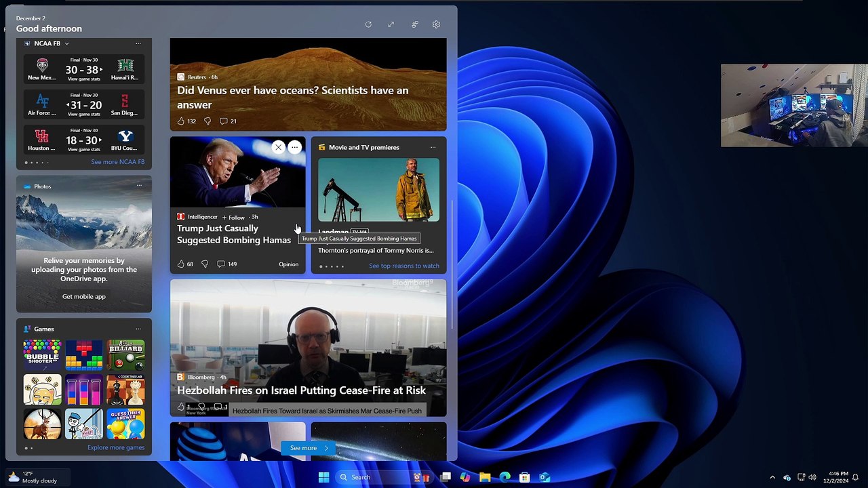Dislike the Venus oceans story
The height and width of the screenshot is (488, 868).
[x=208, y=121]
